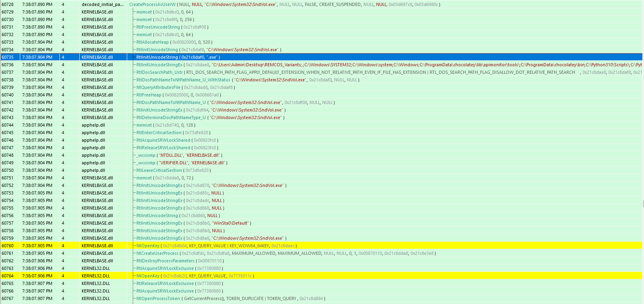Select the NtOpenProcessToken call row
Screen dimensions: 644x304
coord(158,298)
